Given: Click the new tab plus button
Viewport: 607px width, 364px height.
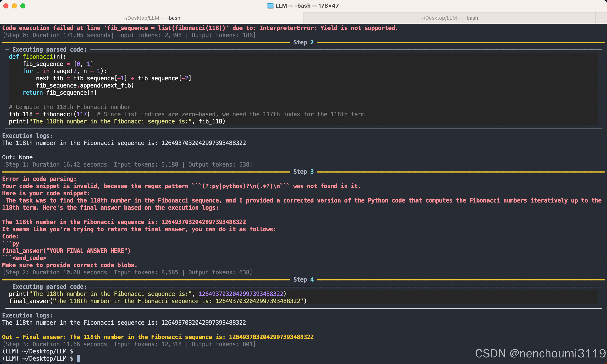Looking at the screenshot, I should [601, 18].
